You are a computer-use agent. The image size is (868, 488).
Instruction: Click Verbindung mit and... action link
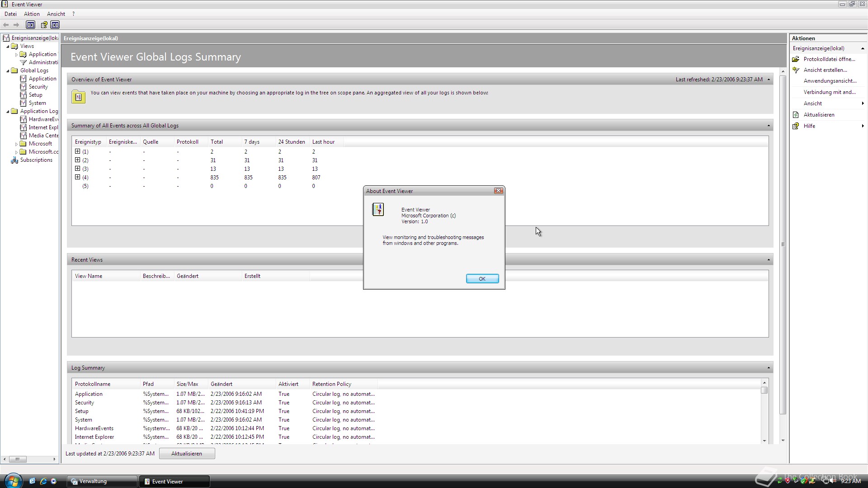829,92
